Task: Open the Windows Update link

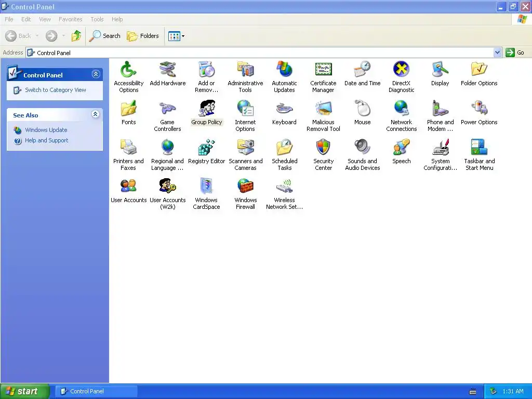Action: click(x=46, y=130)
